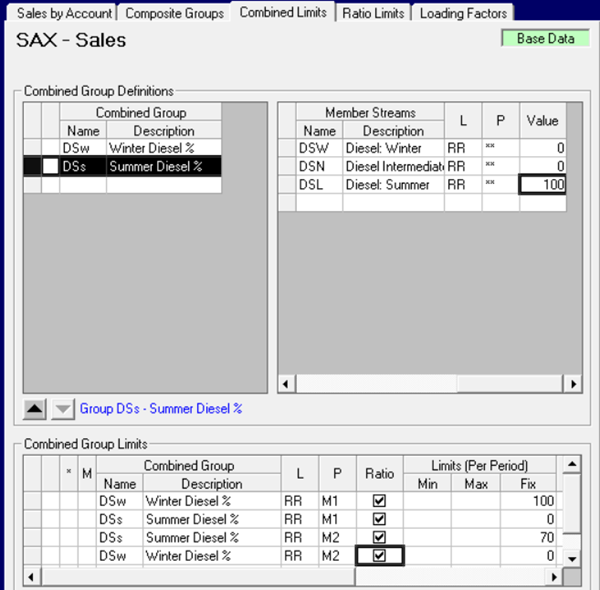Image resolution: width=600 pixels, height=590 pixels.
Task: Click the Group DSs - Summer Diesel % link
Action: click(161, 409)
